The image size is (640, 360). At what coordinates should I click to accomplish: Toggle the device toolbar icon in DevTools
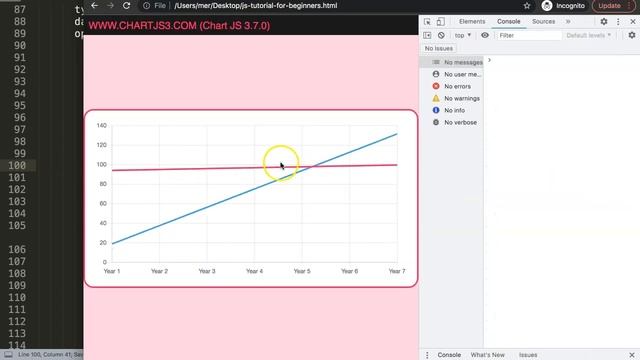(x=440, y=22)
